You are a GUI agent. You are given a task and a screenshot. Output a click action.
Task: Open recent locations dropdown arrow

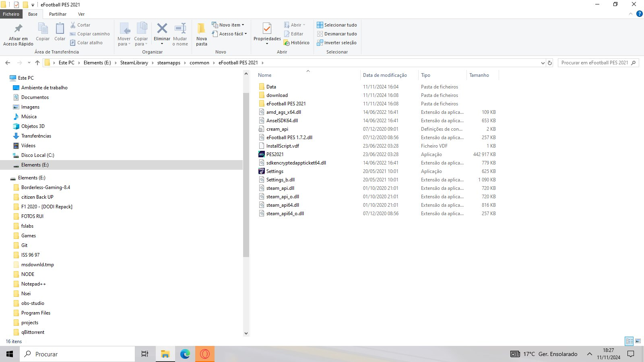[x=29, y=63]
